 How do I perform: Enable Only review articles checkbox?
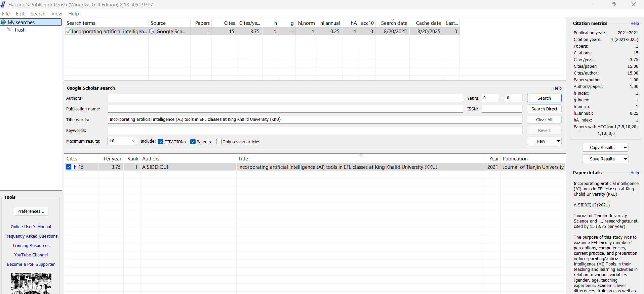(219, 142)
